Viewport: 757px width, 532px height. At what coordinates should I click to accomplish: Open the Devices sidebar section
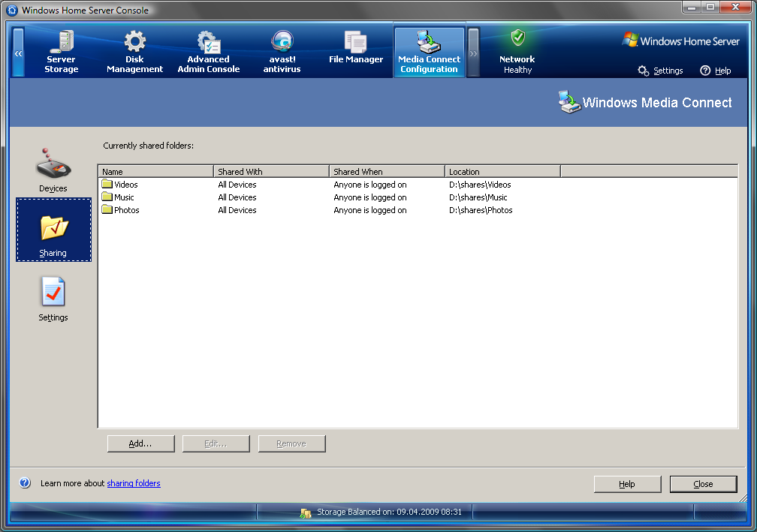click(53, 170)
